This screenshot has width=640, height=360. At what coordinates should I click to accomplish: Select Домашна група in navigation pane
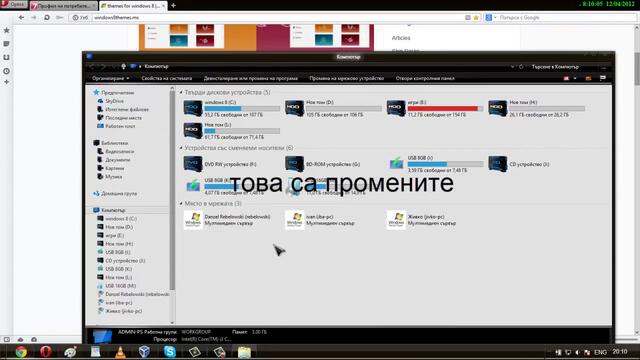119,193
